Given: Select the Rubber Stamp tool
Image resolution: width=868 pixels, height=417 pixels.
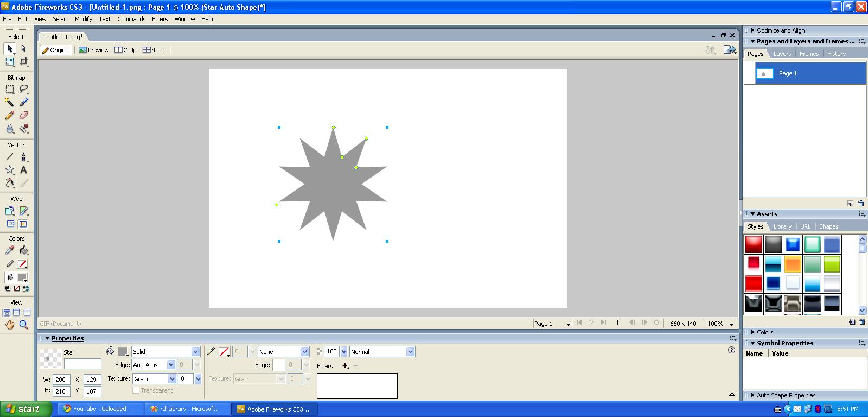Looking at the screenshot, I should (23, 129).
